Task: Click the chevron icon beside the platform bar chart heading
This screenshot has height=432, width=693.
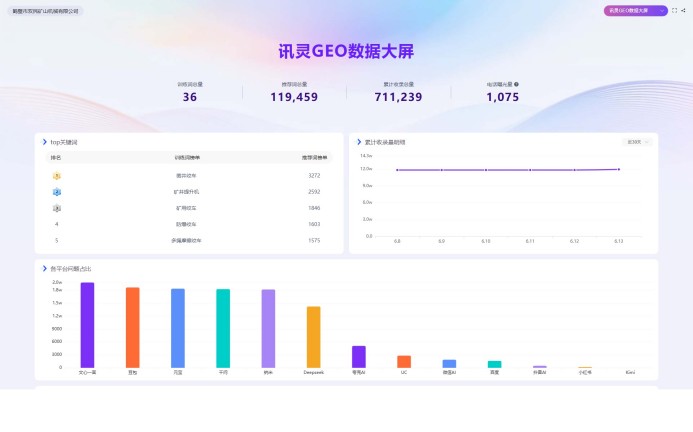Action: click(45, 268)
